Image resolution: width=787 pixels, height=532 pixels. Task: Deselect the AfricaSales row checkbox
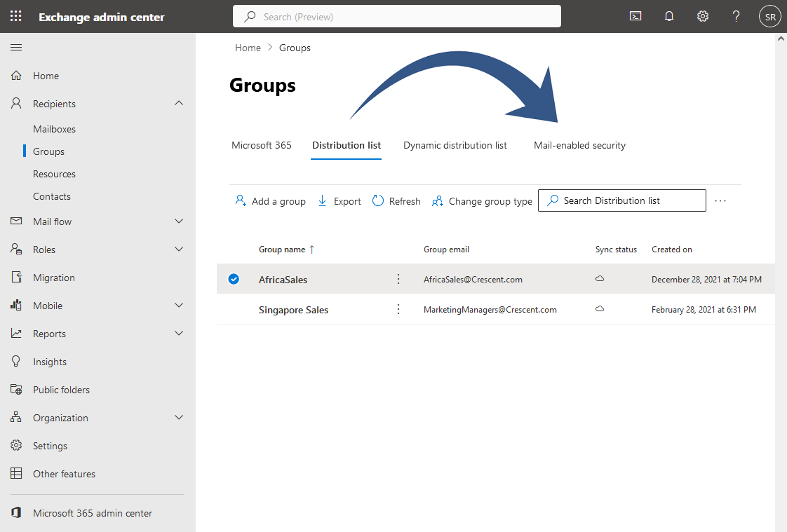coord(234,278)
